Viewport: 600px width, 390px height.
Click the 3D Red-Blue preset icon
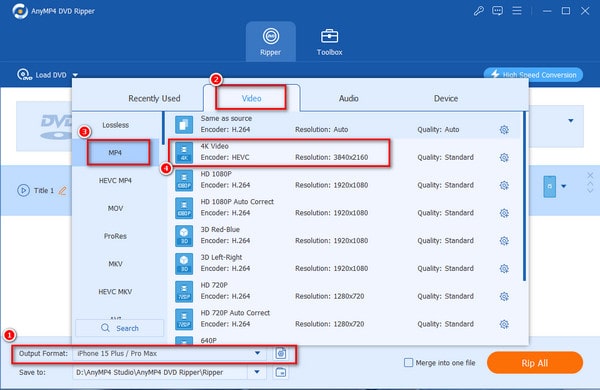point(184,236)
